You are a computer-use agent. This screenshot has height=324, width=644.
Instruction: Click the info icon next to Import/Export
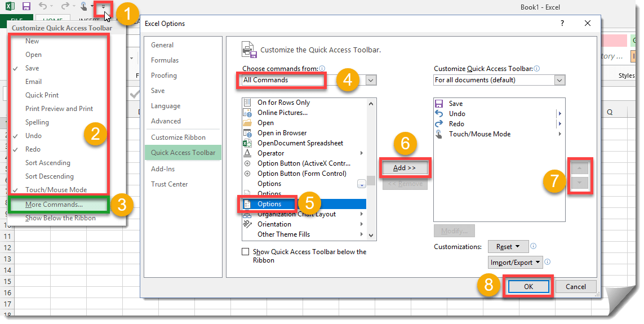[548, 261]
